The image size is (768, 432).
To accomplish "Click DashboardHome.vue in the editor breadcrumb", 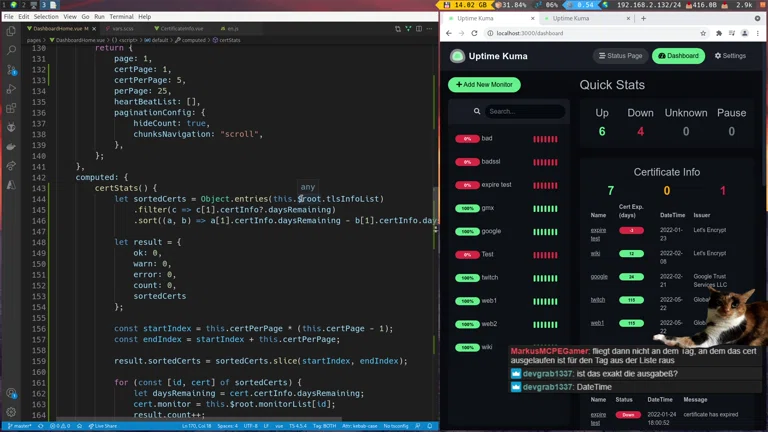I will coord(77,40).
